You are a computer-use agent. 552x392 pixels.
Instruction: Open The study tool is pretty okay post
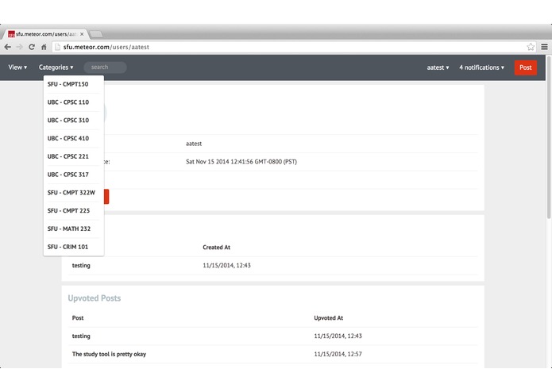point(109,354)
